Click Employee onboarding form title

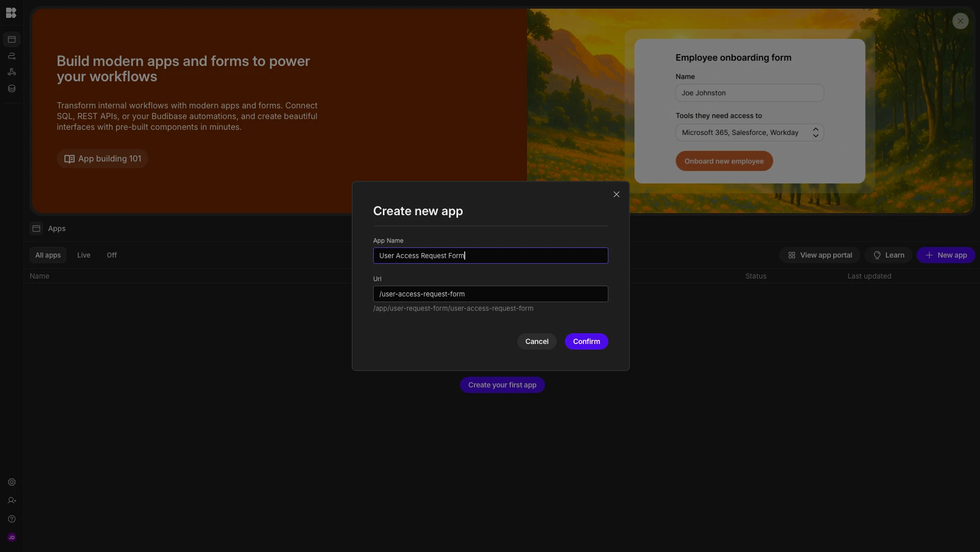pos(733,58)
